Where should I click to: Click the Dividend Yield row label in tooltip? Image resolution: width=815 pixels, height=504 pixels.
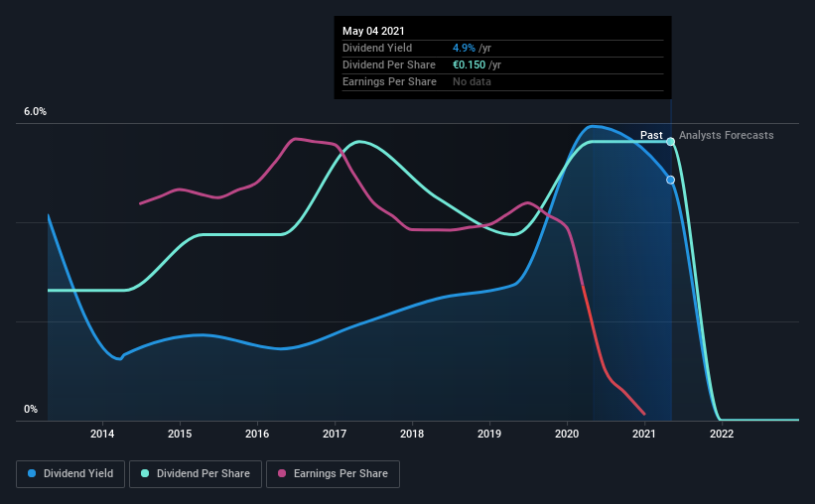coord(377,48)
